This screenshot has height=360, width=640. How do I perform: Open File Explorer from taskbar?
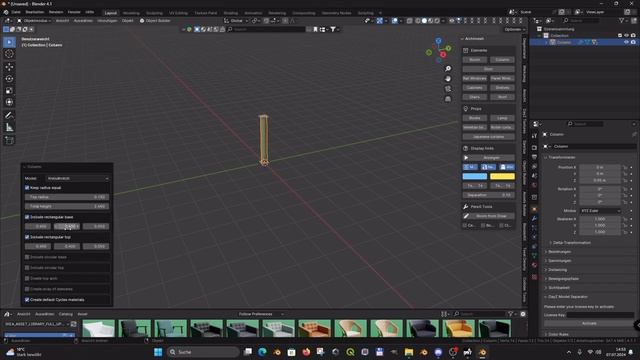tap(409, 352)
